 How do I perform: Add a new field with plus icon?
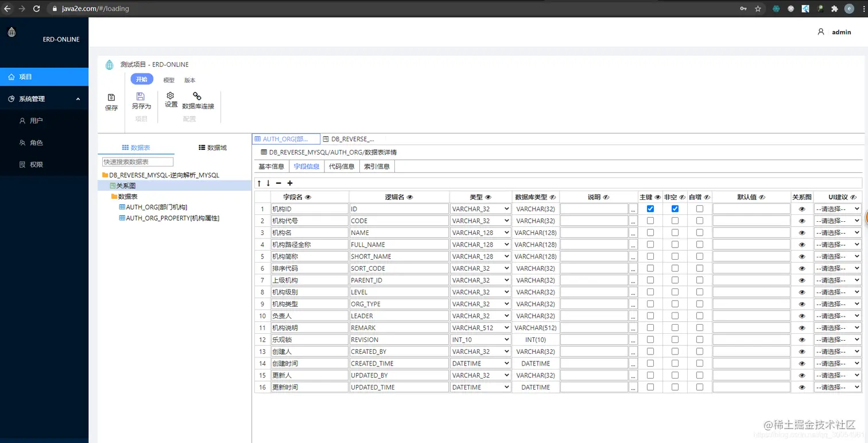(x=290, y=183)
